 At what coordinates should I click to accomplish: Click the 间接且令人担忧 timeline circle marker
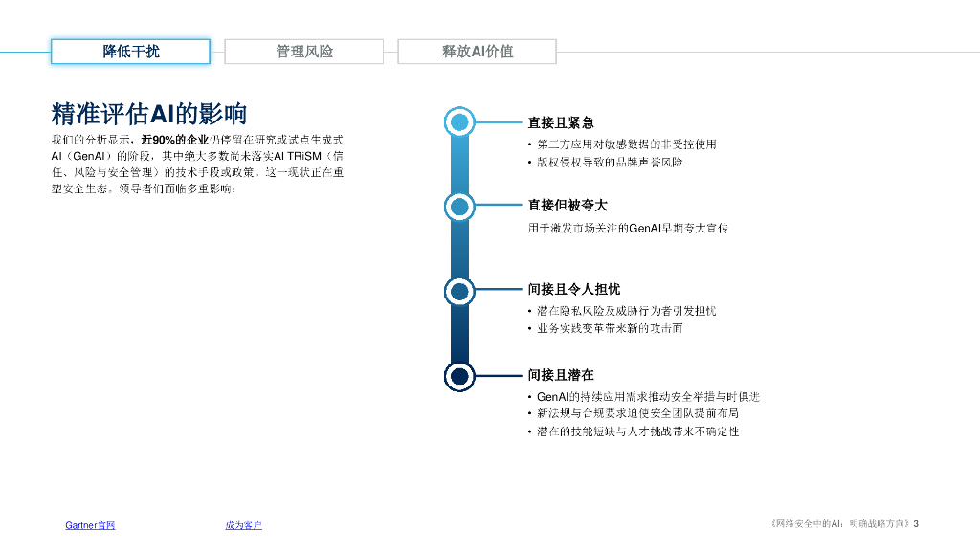[x=459, y=291]
